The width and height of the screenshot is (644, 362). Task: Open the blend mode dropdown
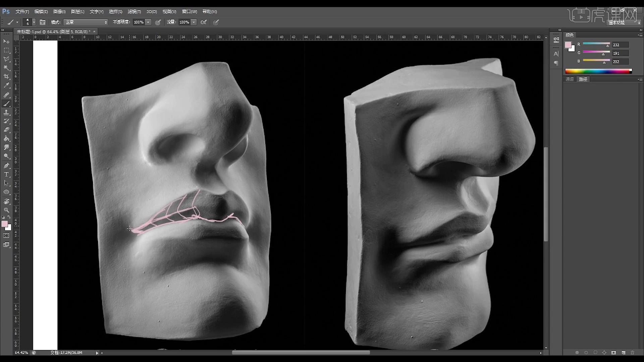tap(86, 22)
